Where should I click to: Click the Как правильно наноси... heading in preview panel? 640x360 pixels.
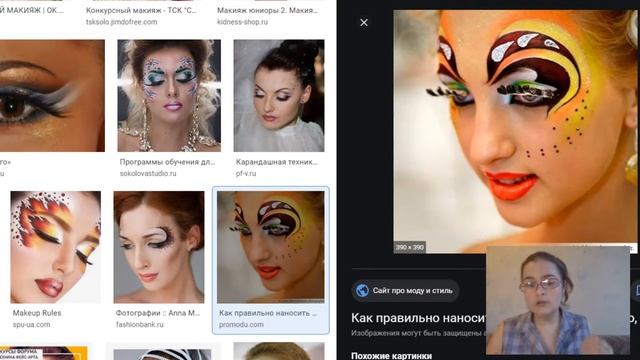418,318
